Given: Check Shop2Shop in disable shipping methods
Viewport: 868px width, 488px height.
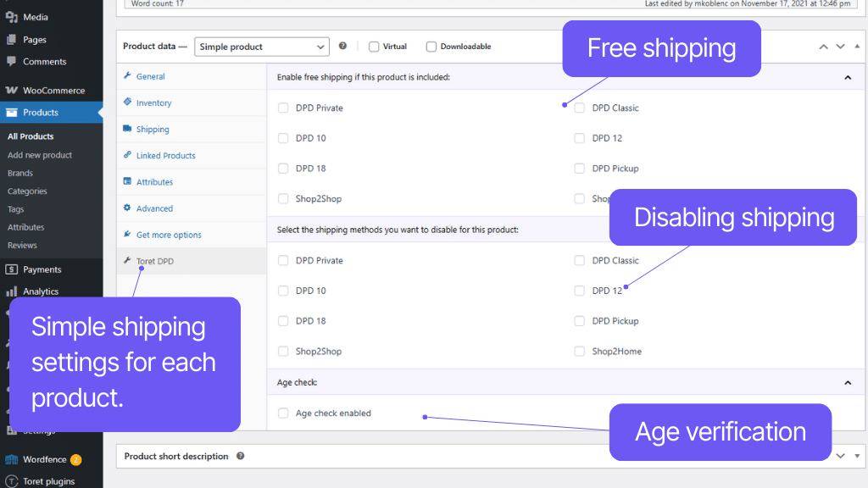Looking at the screenshot, I should [x=283, y=351].
